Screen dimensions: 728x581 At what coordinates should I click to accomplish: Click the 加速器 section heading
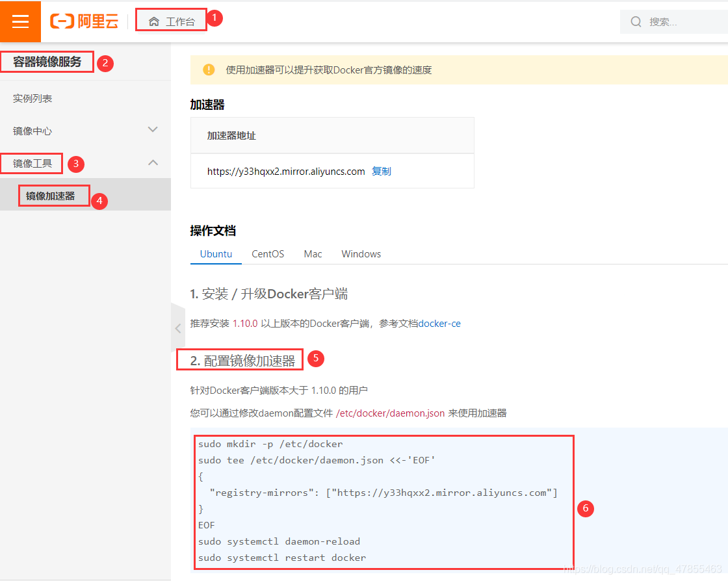pos(207,105)
